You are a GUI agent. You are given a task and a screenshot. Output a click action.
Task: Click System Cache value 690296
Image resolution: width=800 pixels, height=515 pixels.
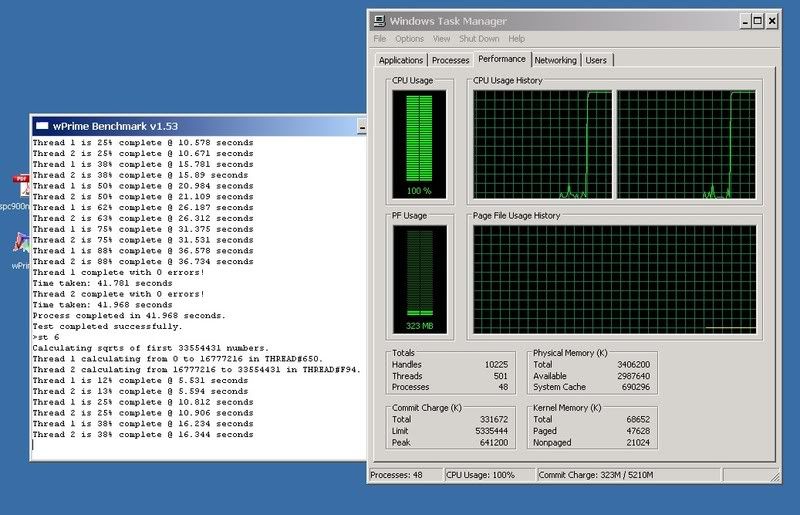(x=636, y=387)
